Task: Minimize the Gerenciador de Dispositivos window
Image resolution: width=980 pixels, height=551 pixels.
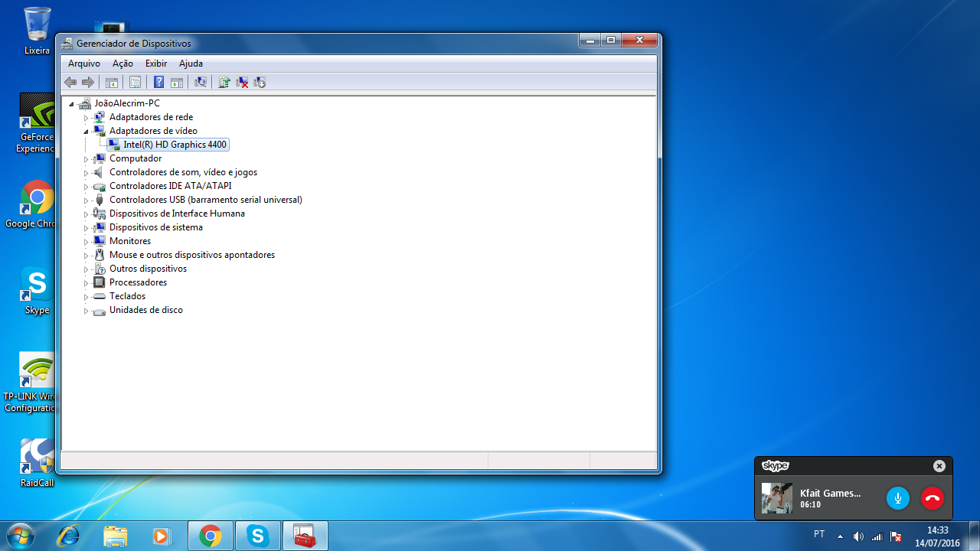Action: 590,41
